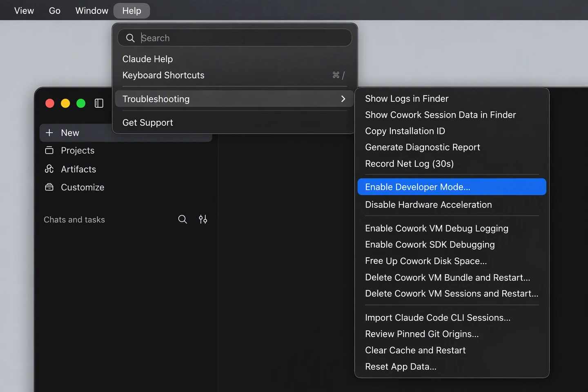Open the View menu
Viewport: 588px width, 392px height.
coord(24,11)
